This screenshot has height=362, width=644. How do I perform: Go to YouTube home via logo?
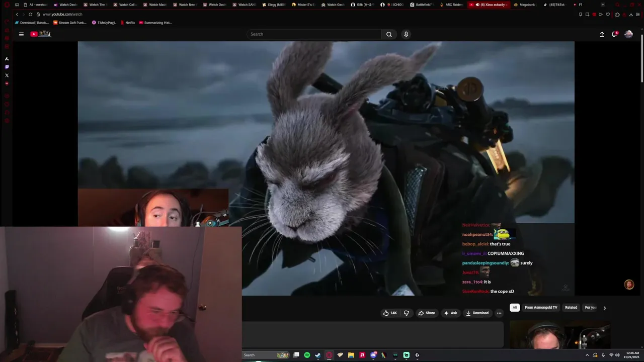click(x=41, y=34)
